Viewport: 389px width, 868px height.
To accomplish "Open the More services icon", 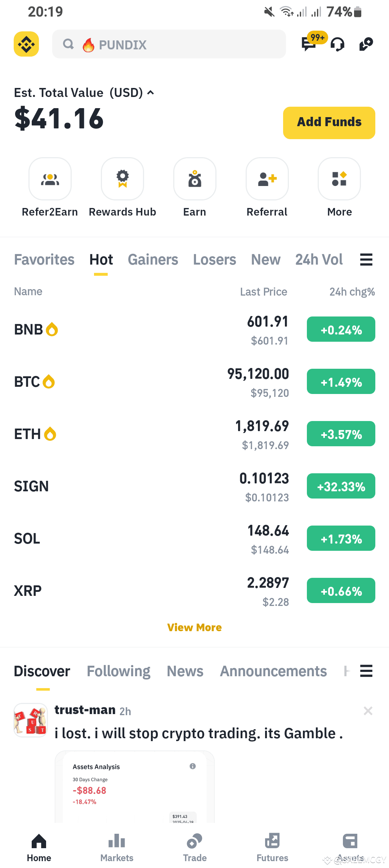I will (x=339, y=179).
